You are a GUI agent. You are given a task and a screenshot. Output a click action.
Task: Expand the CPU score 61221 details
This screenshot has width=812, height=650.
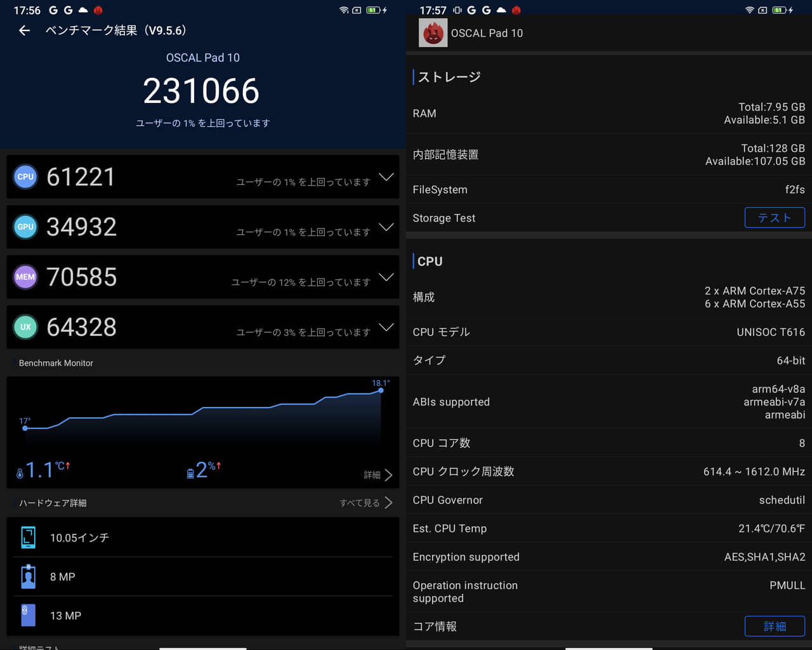pos(386,177)
